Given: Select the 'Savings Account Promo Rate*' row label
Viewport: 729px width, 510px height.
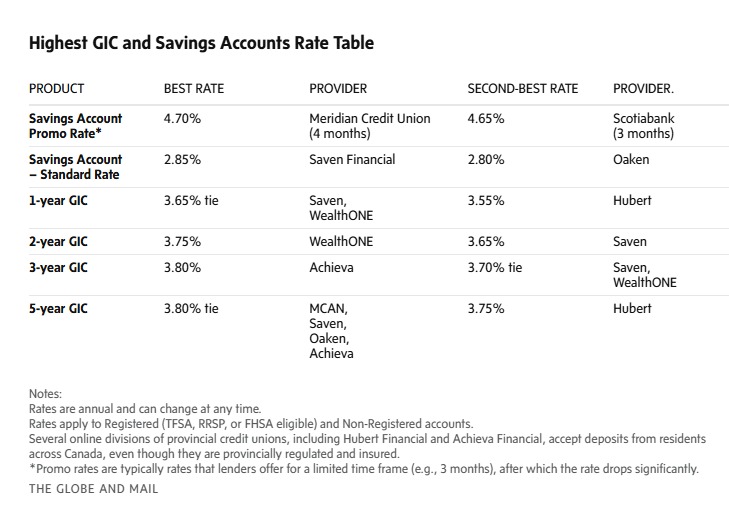Looking at the screenshot, I should (x=76, y=125).
